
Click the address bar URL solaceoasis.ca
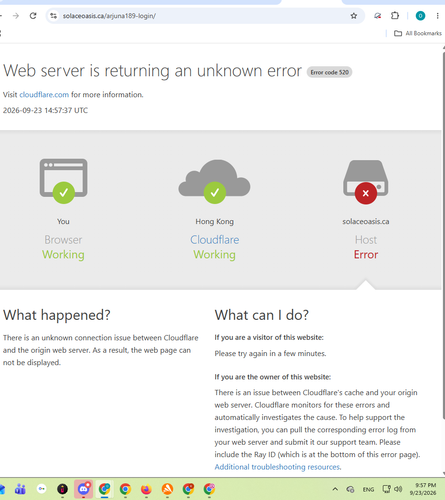tap(109, 16)
